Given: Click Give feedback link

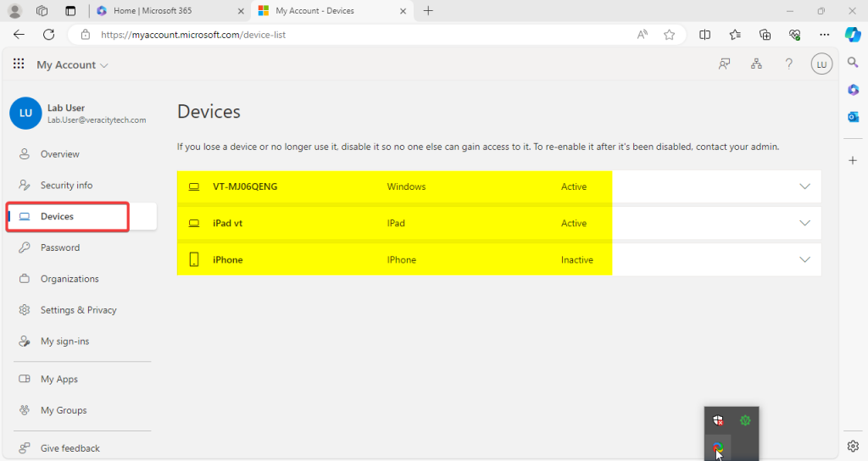Looking at the screenshot, I should [70, 448].
